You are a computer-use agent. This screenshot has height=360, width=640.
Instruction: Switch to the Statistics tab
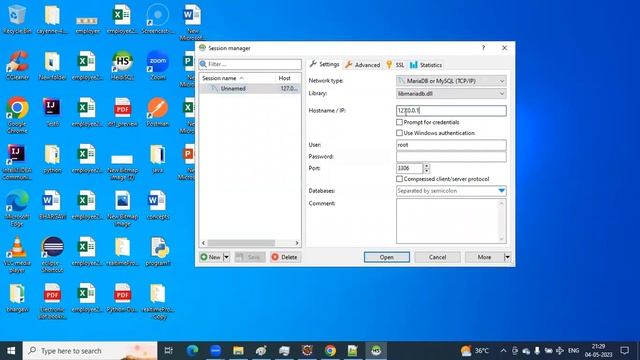point(426,65)
